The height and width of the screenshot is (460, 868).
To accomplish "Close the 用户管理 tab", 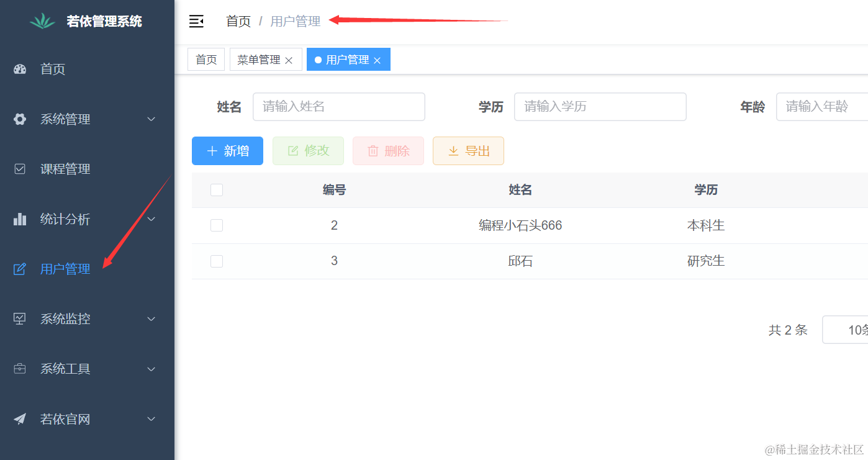I will click(x=377, y=60).
